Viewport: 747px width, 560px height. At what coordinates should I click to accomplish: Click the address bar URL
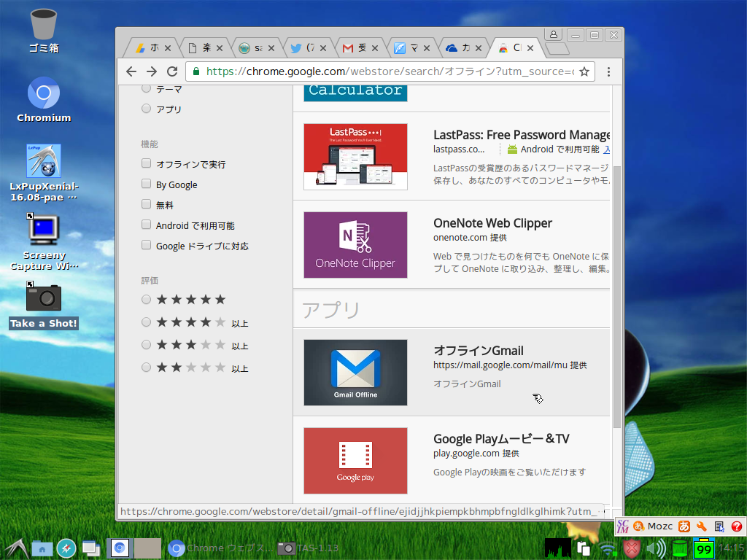390,71
